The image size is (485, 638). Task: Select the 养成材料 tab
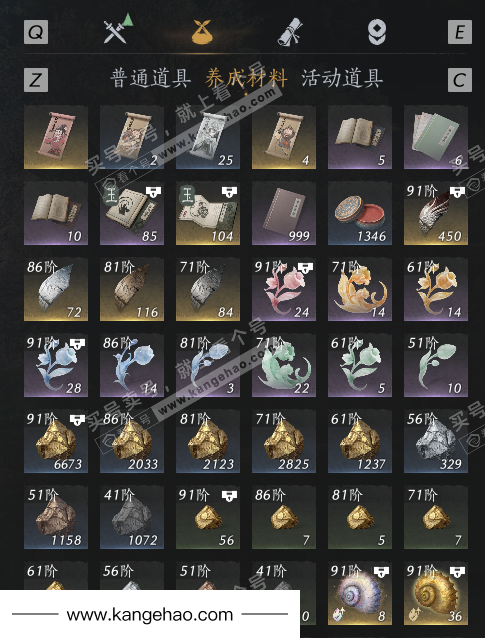[246, 79]
